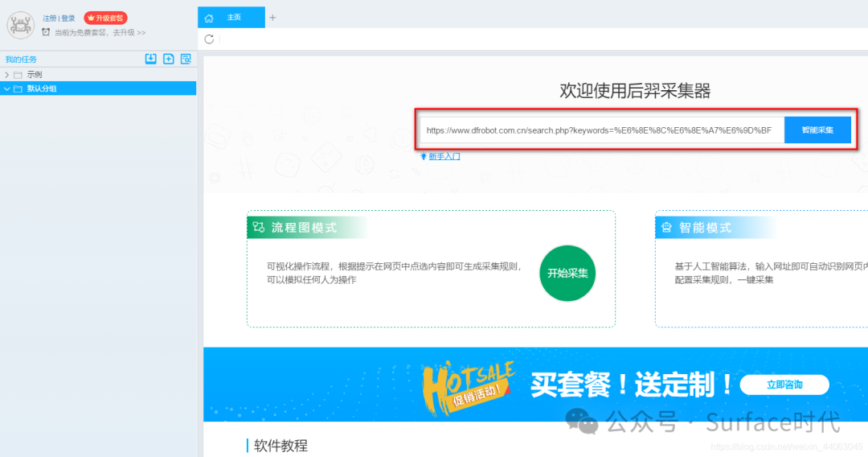Click the flowchart icon next to 流程图模式
The height and width of the screenshot is (457, 868).
click(x=259, y=227)
